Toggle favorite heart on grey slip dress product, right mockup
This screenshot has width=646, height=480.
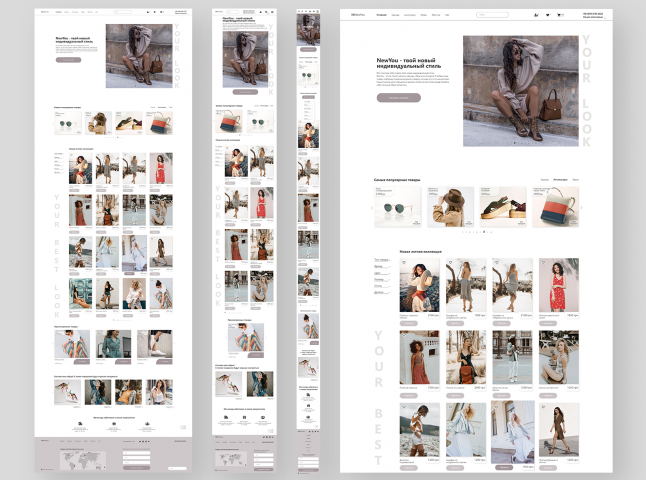pyautogui.click(x=497, y=262)
